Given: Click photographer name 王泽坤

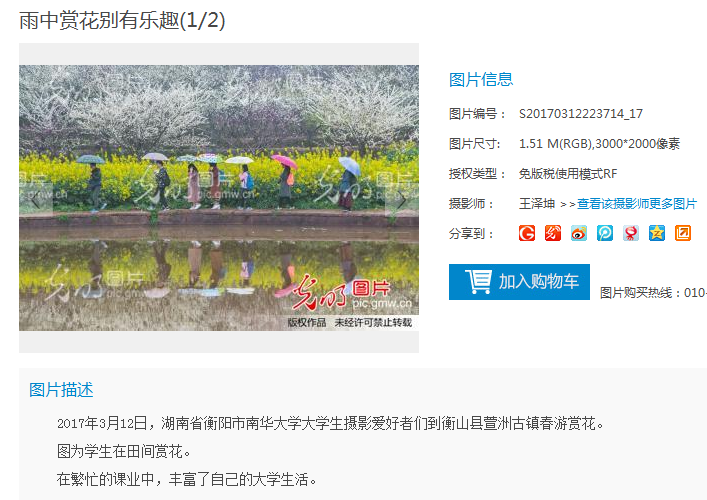Looking at the screenshot, I should [x=537, y=204].
